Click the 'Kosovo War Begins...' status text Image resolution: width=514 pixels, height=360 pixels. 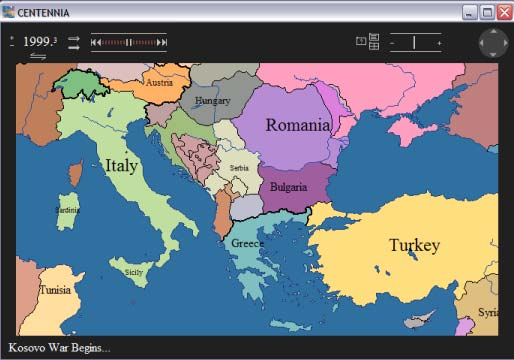pyautogui.click(x=59, y=348)
